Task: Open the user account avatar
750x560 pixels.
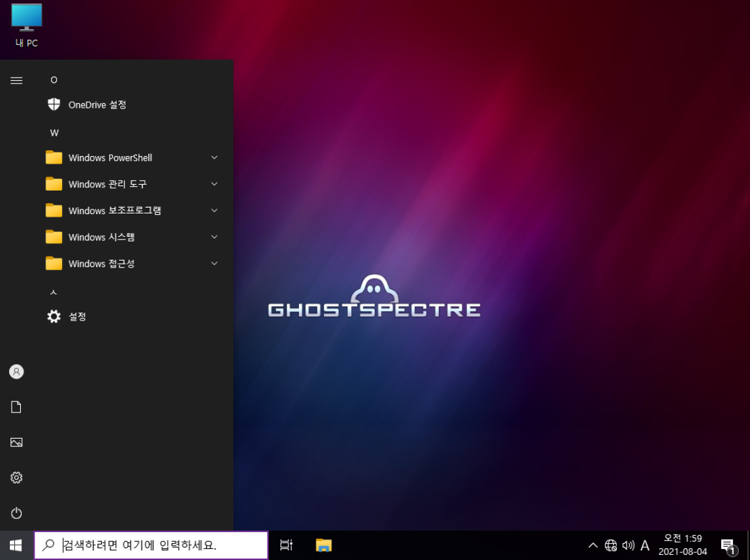Action: tap(16, 371)
